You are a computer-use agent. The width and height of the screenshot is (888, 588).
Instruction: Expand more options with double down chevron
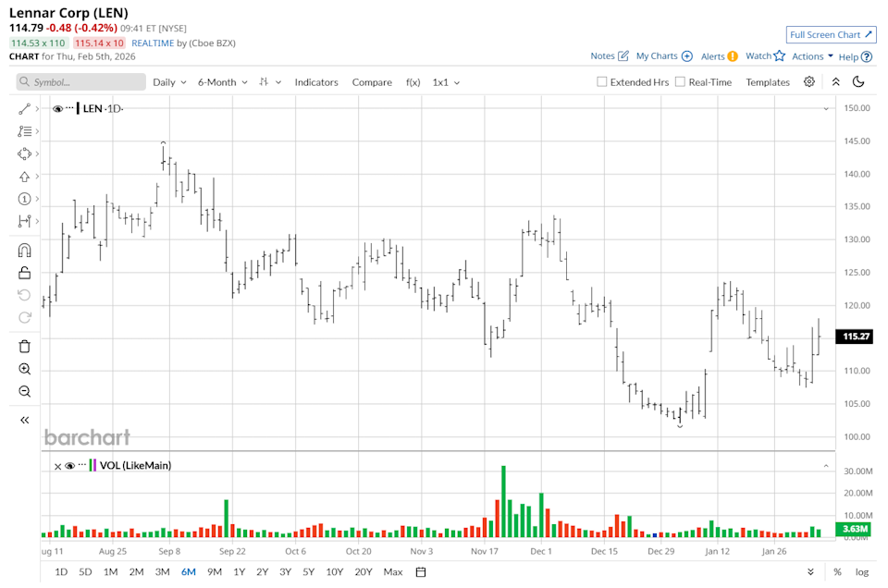click(x=810, y=572)
